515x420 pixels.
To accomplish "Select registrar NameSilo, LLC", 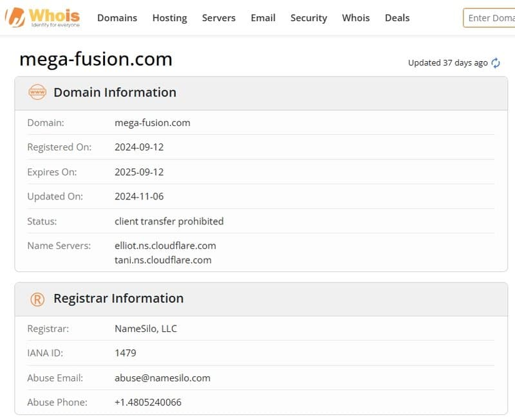I will point(146,329).
